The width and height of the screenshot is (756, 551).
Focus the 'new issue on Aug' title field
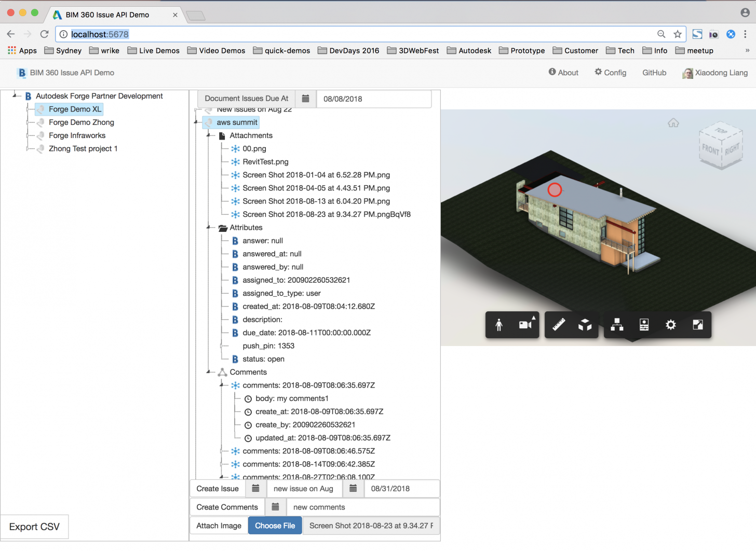point(304,489)
